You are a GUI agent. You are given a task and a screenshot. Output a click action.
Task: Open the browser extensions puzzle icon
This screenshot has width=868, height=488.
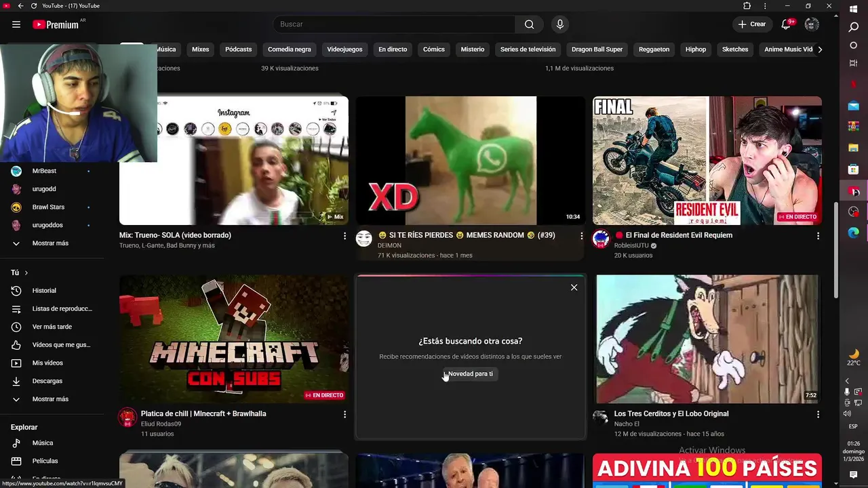(x=747, y=6)
